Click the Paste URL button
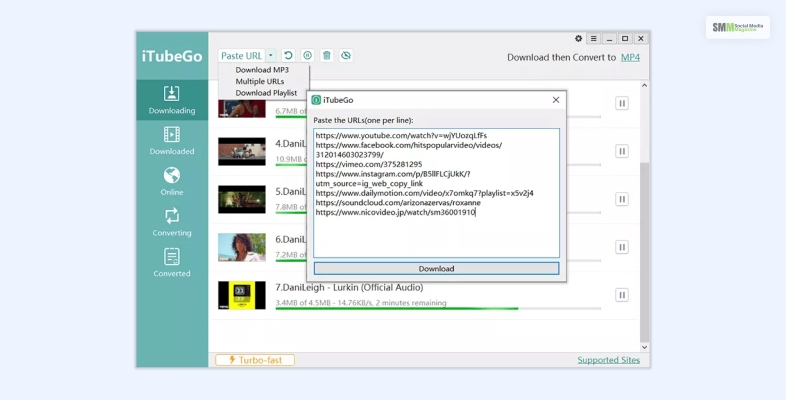The image size is (786, 400). point(242,56)
